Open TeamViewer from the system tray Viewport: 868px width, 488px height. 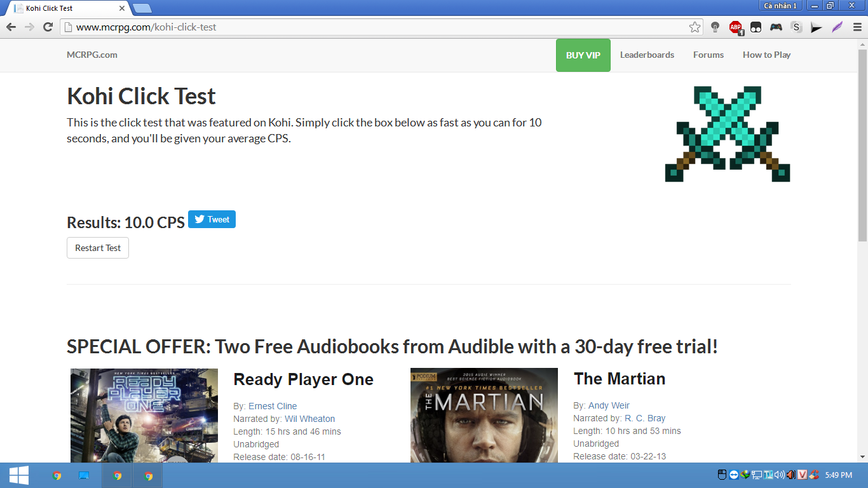[734, 475]
